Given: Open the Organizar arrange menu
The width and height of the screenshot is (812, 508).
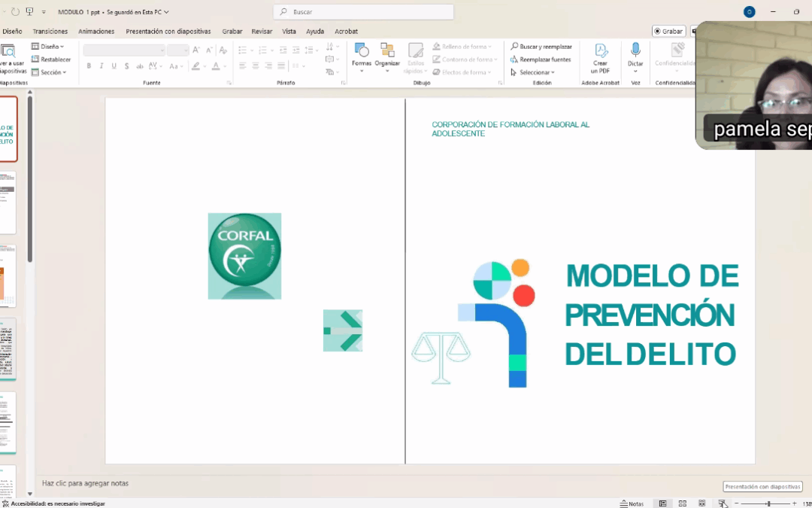Looking at the screenshot, I should (x=387, y=57).
